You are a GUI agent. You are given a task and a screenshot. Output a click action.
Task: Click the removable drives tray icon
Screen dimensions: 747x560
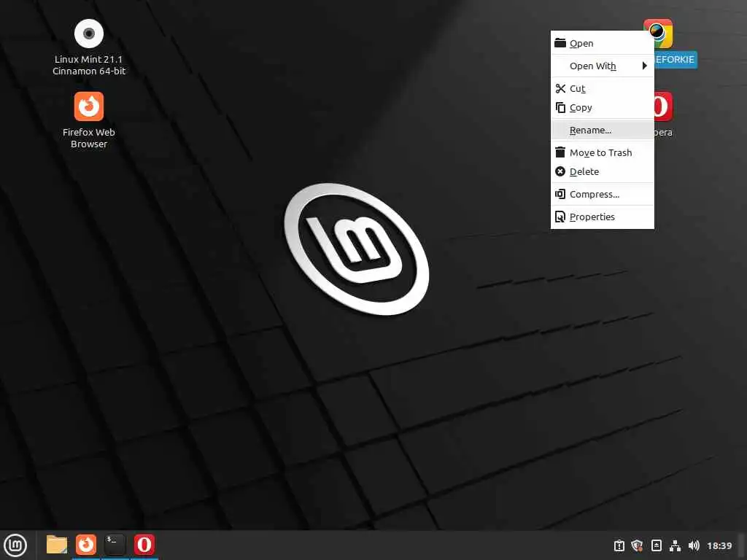pyautogui.click(x=657, y=545)
